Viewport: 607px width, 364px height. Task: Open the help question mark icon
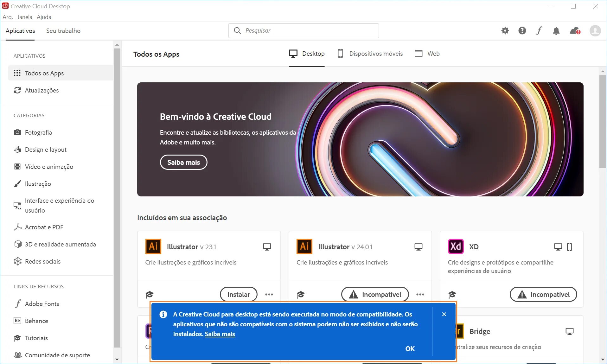coord(522,31)
